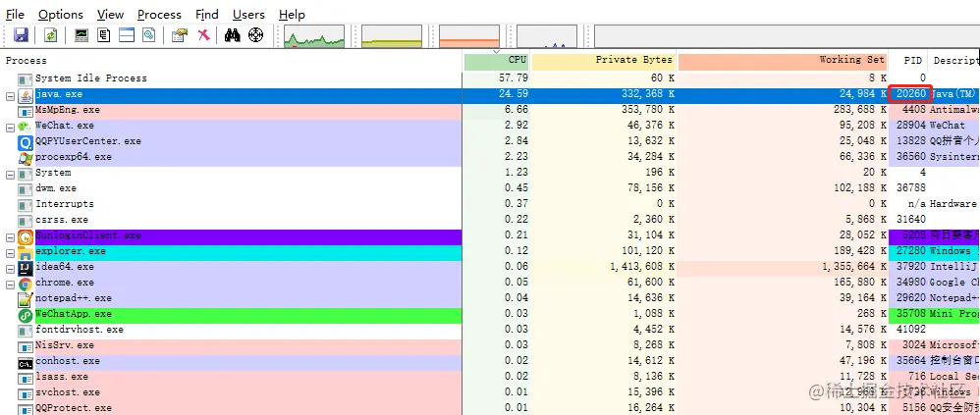This screenshot has height=415, width=980.
Task: Click the crosshair Find Window's Process icon
Action: (x=255, y=35)
